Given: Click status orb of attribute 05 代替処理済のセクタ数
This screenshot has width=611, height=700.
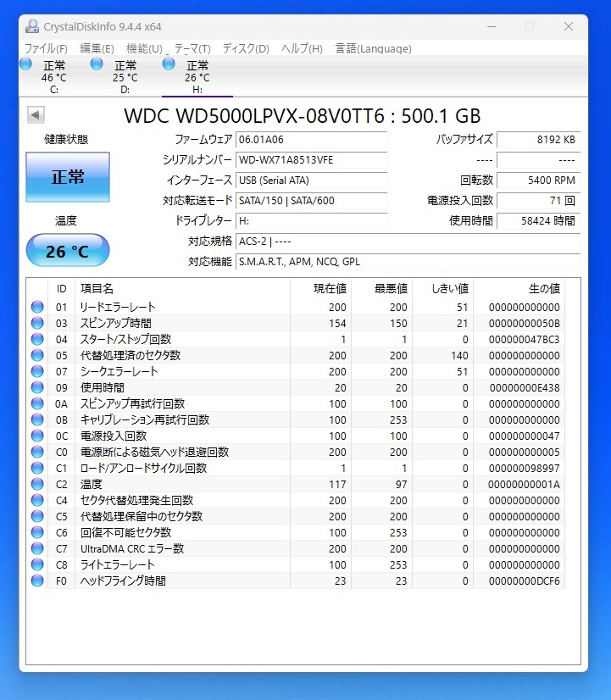Looking at the screenshot, I should coord(37,355).
